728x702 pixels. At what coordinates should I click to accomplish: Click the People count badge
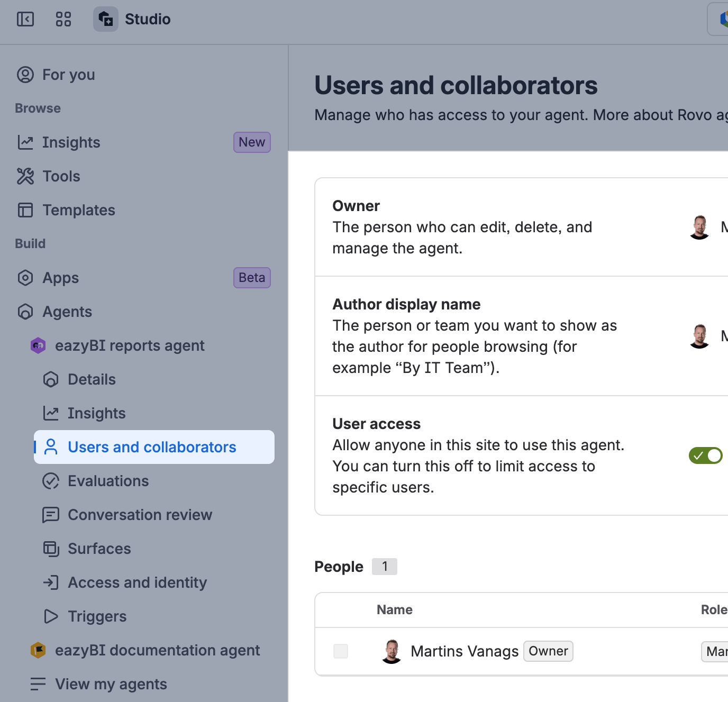pyautogui.click(x=385, y=567)
